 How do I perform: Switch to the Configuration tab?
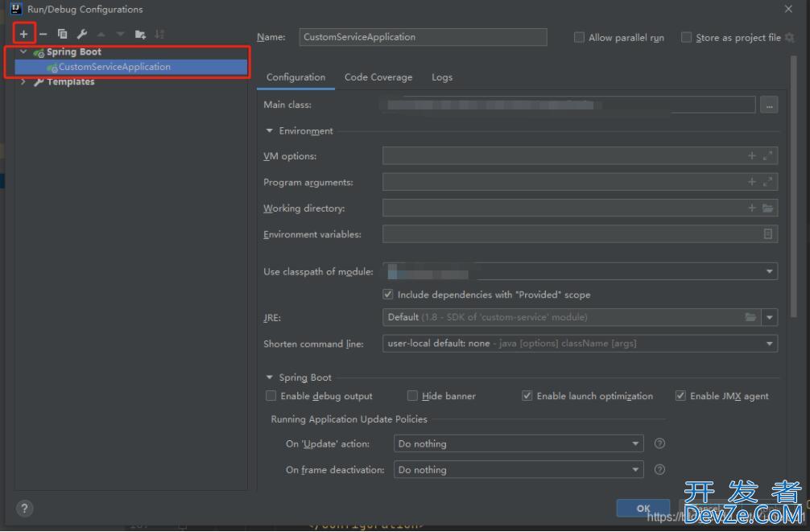(296, 77)
